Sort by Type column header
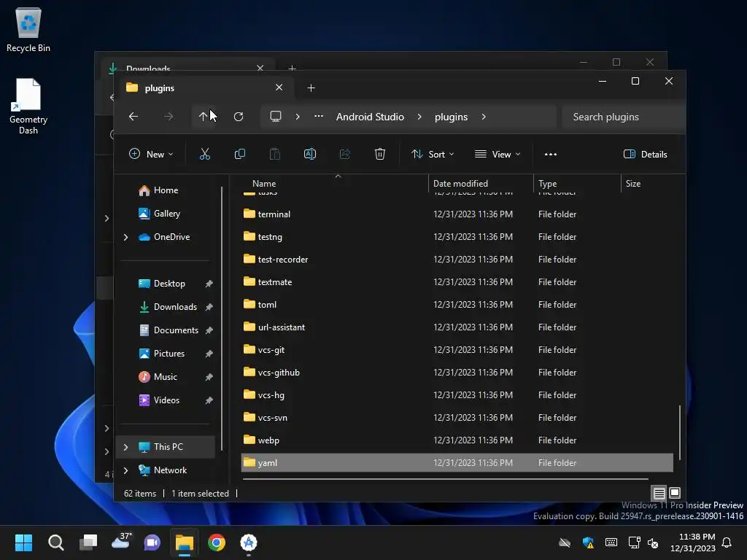Screen dimensions: 747x560 547,183
